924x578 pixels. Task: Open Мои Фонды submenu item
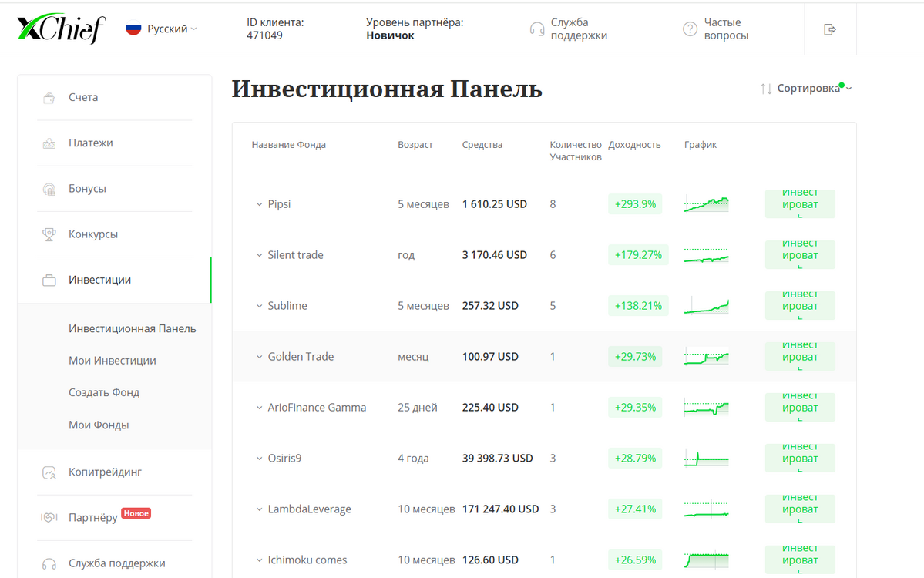(99, 425)
